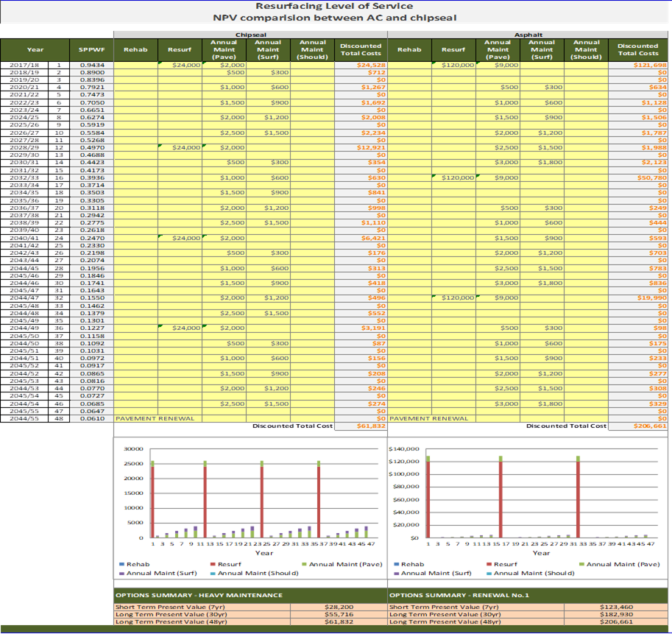
Task: Select the "Resurfacing Level of Service" title
Action: click(x=334, y=6)
